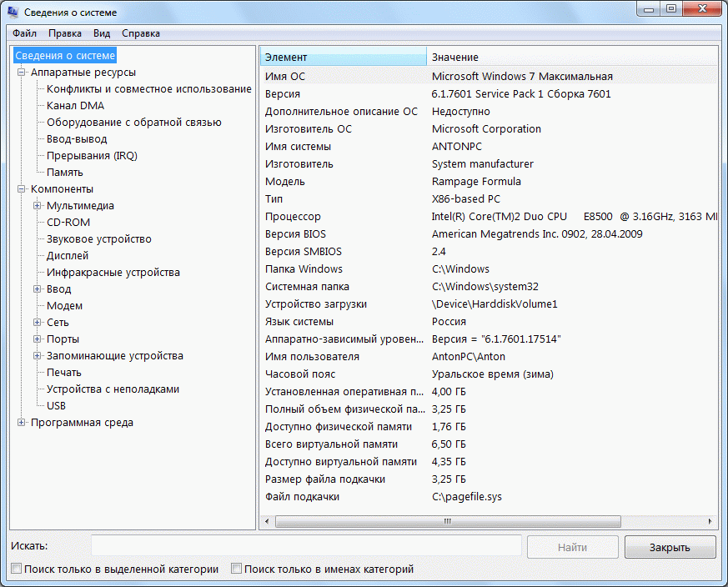Click the Найти search button
This screenshot has width=728, height=587.
click(572, 547)
